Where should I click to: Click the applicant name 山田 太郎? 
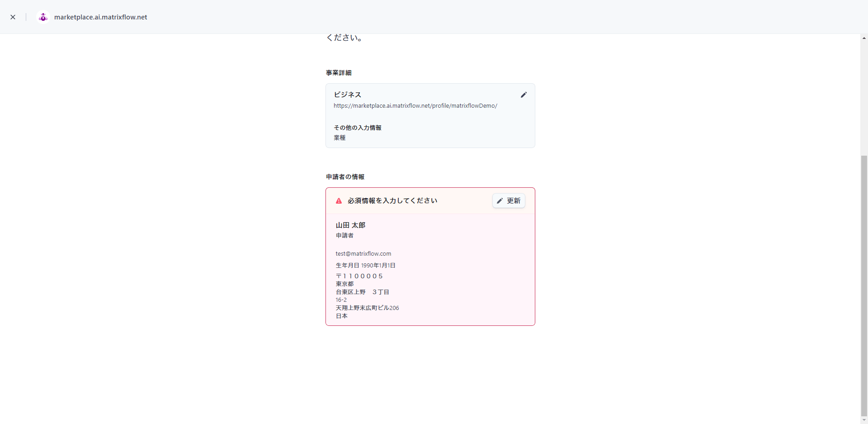tap(350, 225)
